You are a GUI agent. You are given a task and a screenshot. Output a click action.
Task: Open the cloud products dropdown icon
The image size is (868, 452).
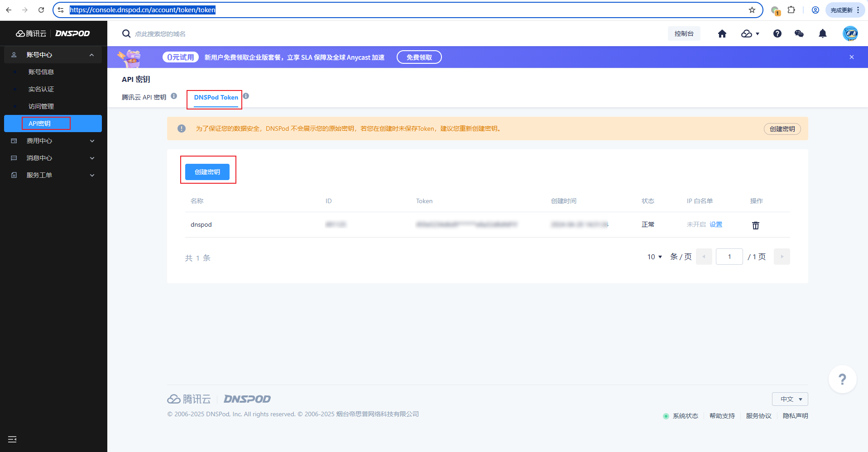pyautogui.click(x=750, y=33)
